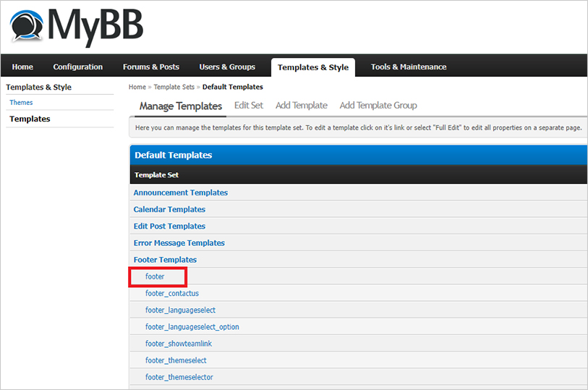
Task: Expand the Announcement Templates group
Action: (181, 192)
